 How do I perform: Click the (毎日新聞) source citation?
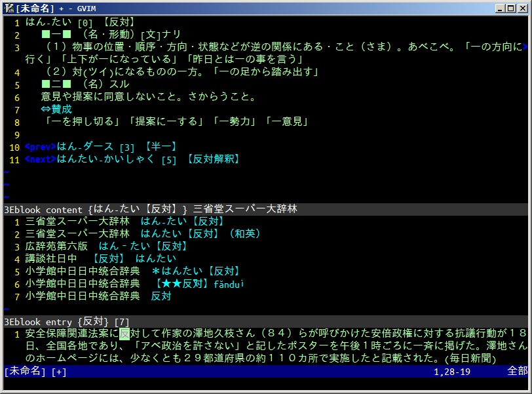[470, 359]
